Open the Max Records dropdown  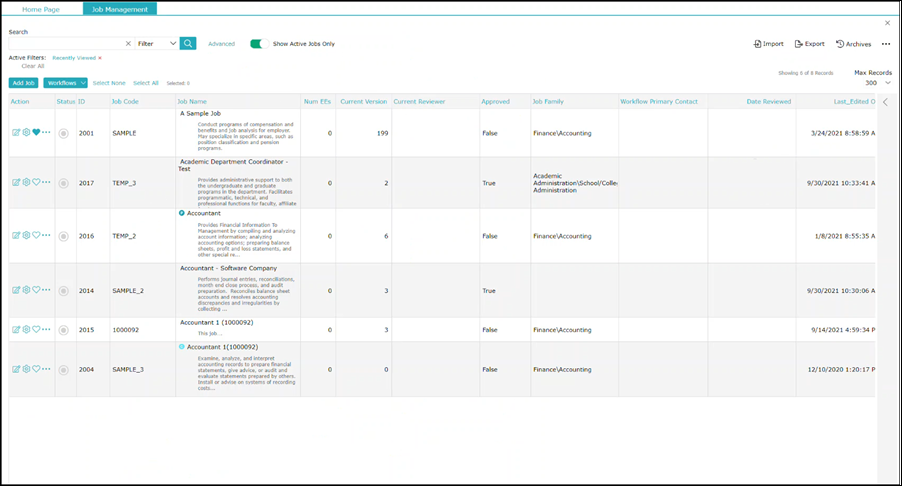[x=878, y=83]
